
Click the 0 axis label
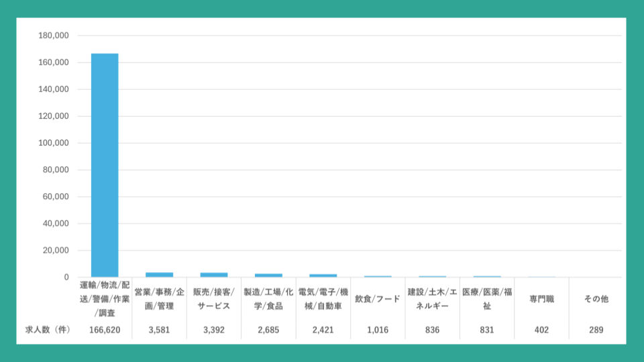click(x=66, y=278)
